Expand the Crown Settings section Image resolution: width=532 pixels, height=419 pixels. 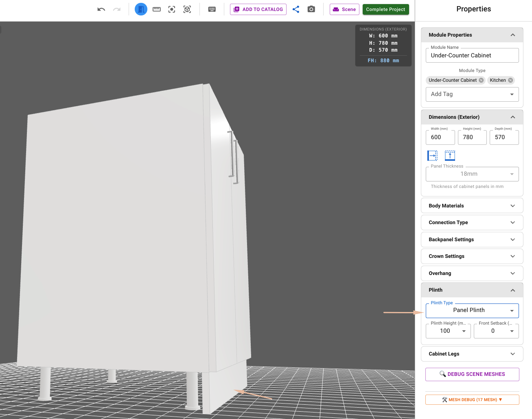[472, 256]
